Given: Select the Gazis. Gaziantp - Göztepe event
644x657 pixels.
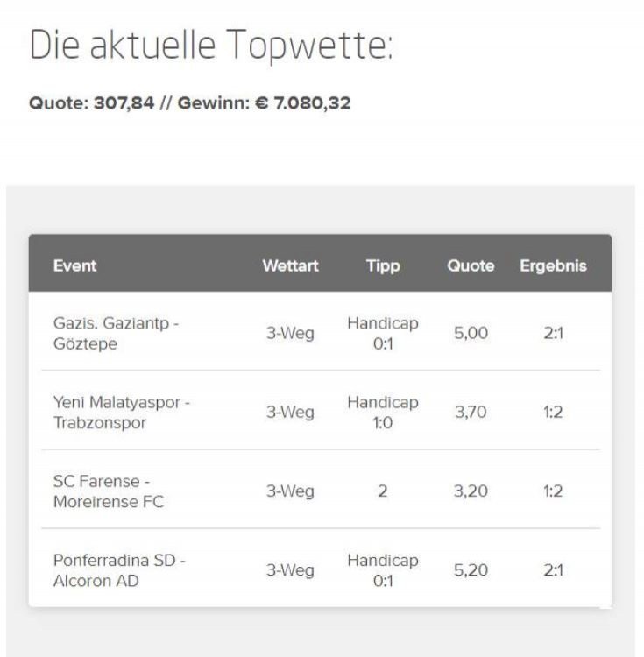Looking at the screenshot, I should (116, 333).
